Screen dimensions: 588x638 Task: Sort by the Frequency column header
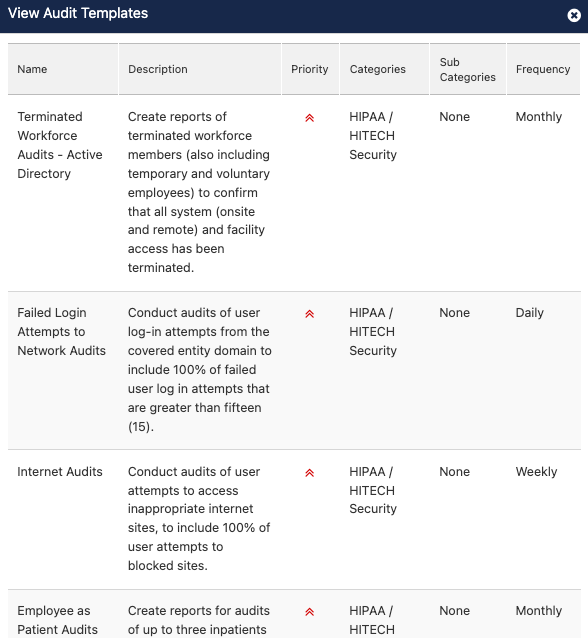[543, 69]
